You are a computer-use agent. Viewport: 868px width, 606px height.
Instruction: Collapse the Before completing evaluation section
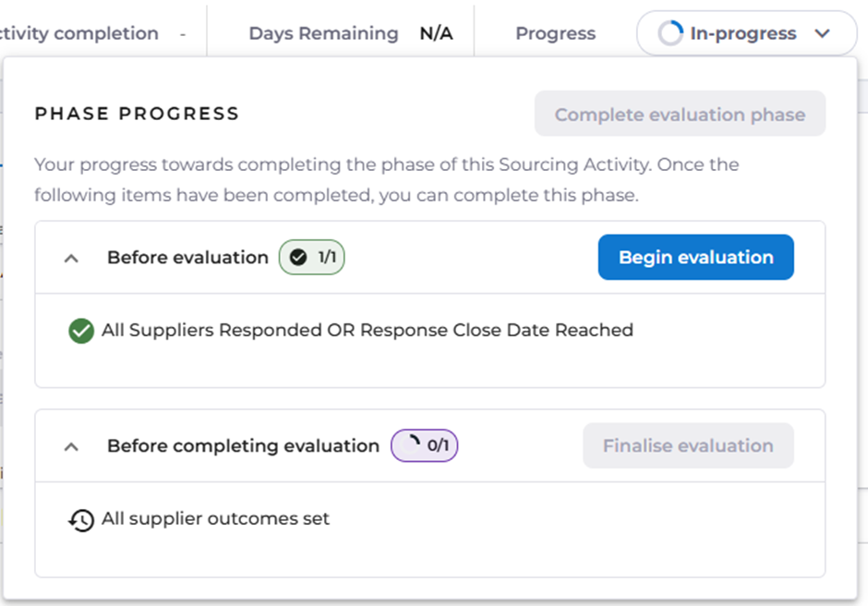(x=71, y=447)
